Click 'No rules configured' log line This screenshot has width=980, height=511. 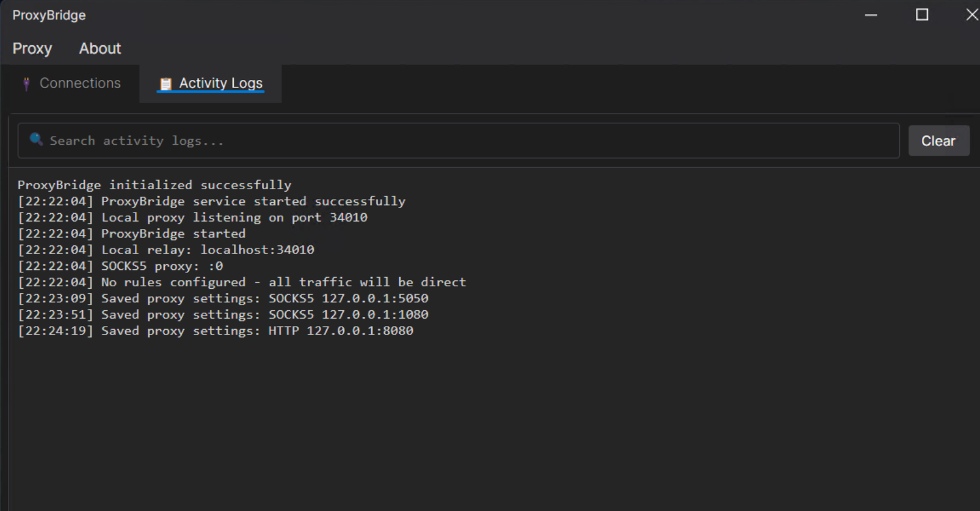(242, 282)
